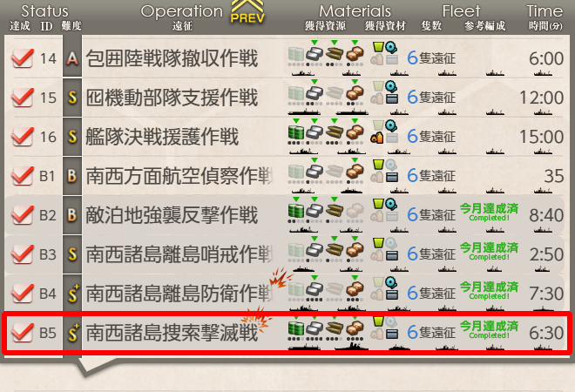Click the green fuel drum icon in row 16
This screenshot has height=392, width=575.
(x=296, y=132)
